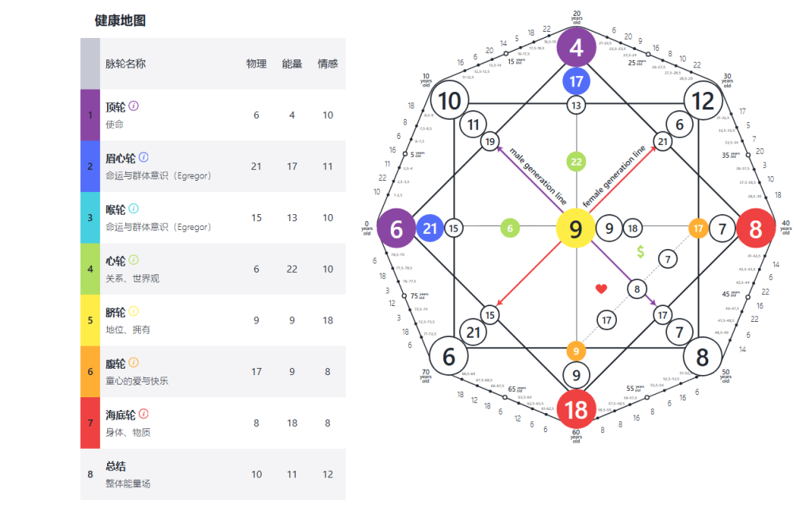This screenshot has width=812, height=517.
Task: Select the purple color cell numbered 1
Action: (x=90, y=115)
